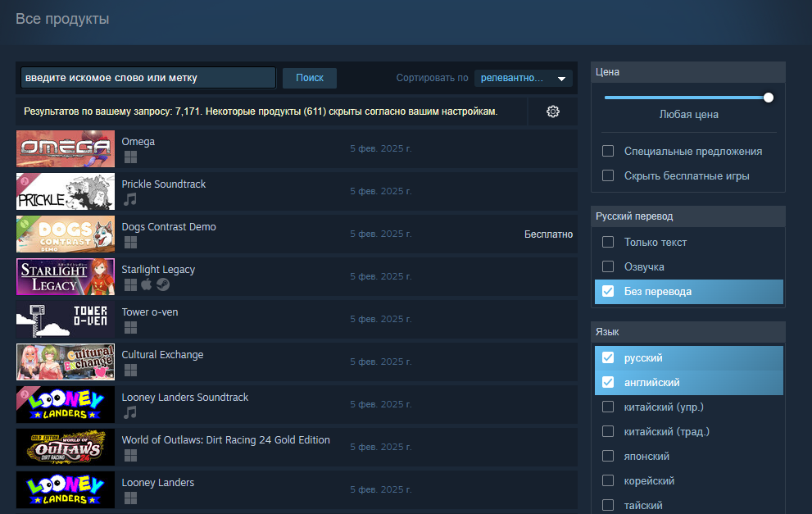Open search settings gear icon
This screenshot has height=514, width=812.
point(553,111)
